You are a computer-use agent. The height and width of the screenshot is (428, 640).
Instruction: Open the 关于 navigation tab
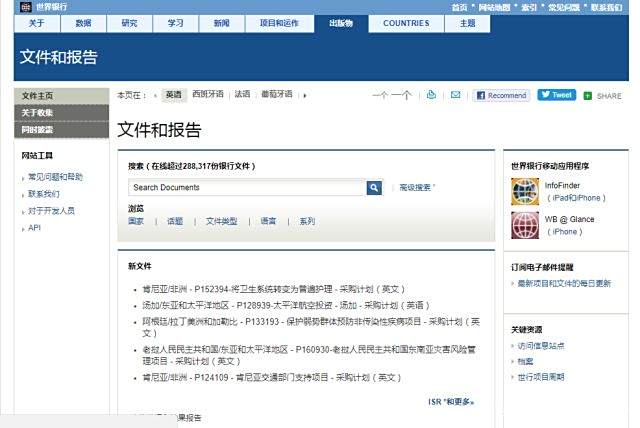(37, 23)
